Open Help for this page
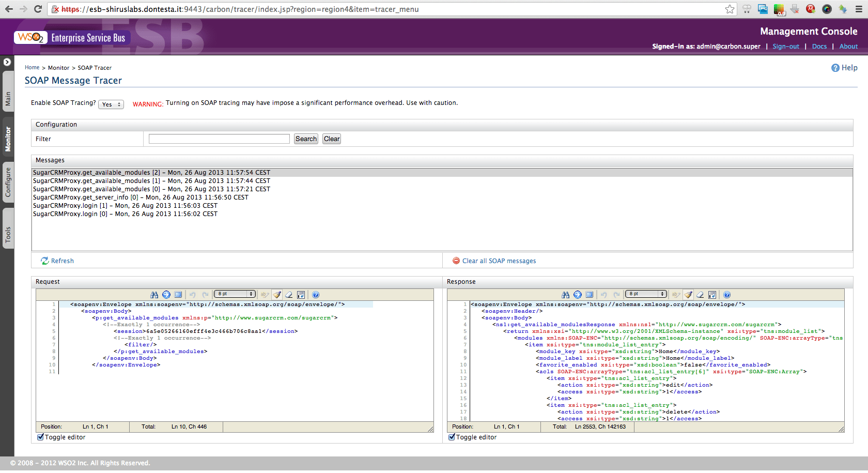The height and width of the screenshot is (473, 868). point(844,68)
